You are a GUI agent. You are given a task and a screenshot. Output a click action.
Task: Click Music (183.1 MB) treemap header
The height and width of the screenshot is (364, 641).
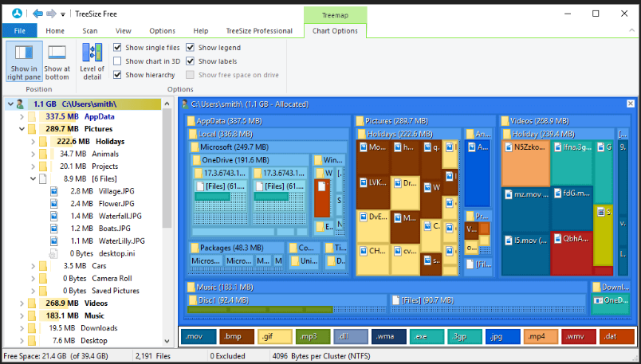coord(386,288)
